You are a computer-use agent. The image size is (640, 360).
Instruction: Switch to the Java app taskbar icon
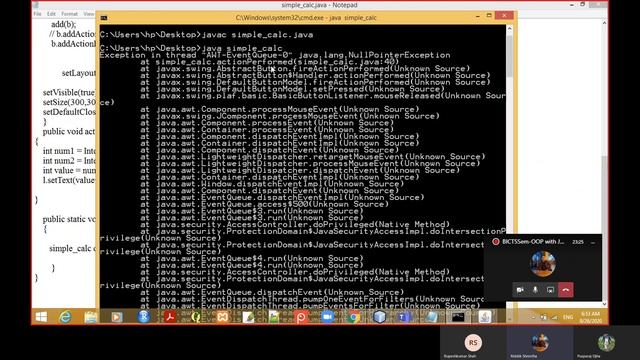485,317
